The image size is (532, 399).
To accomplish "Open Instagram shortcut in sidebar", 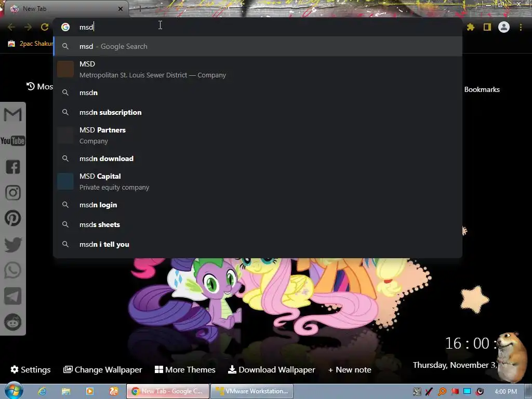I will pyautogui.click(x=13, y=193).
